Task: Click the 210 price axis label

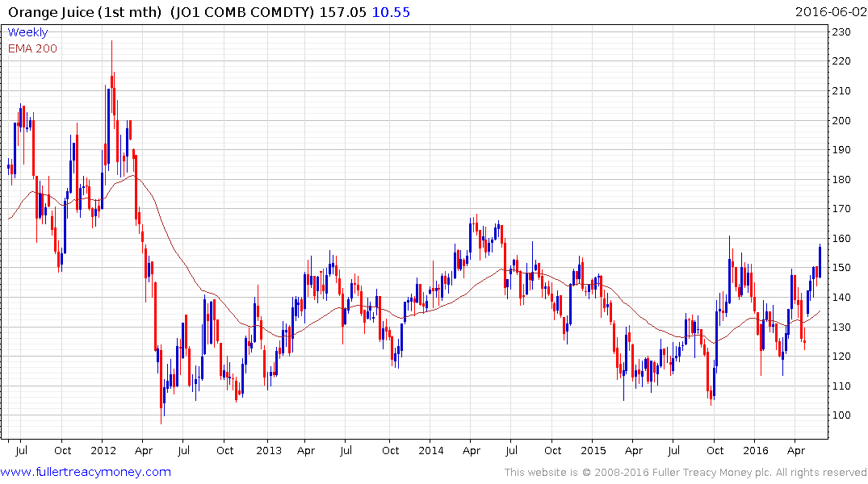Action: pyautogui.click(x=841, y=90)
